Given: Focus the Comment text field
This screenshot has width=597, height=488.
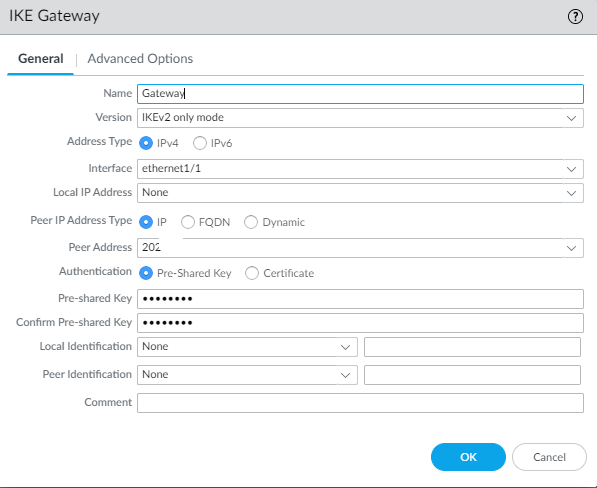Looking at the screenshot, I should (360, 403).
